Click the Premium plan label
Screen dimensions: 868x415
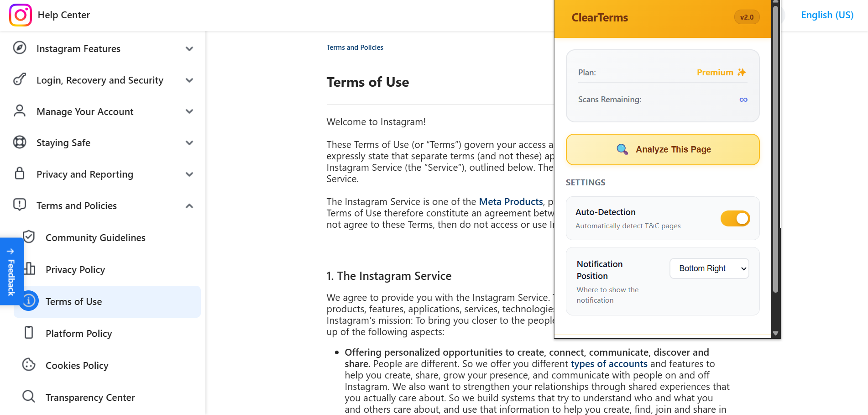click(x=715, y=72)
